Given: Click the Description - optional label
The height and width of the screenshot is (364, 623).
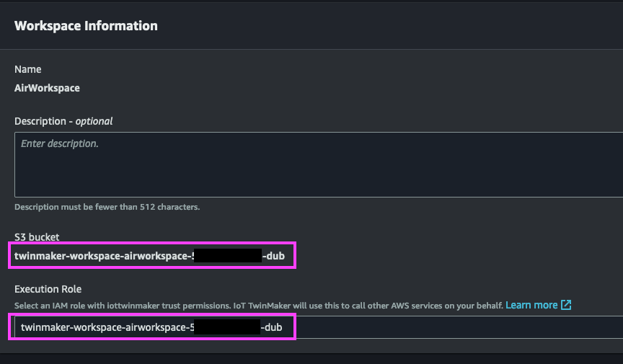Looking at the screenshot, I should 63,121.
